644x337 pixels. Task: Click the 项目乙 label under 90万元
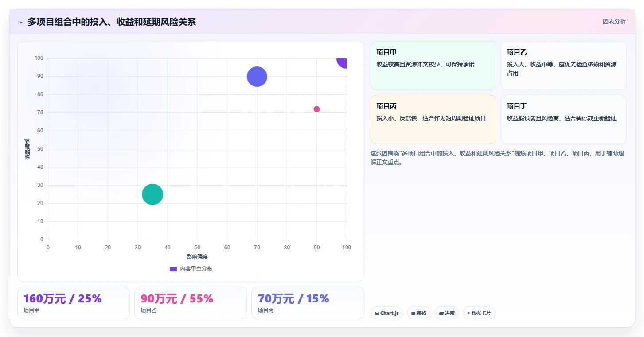(x=148, y=310)
